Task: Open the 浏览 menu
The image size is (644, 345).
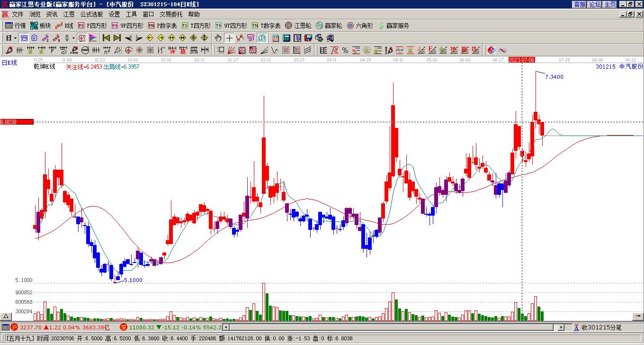Action: [35, 15]
